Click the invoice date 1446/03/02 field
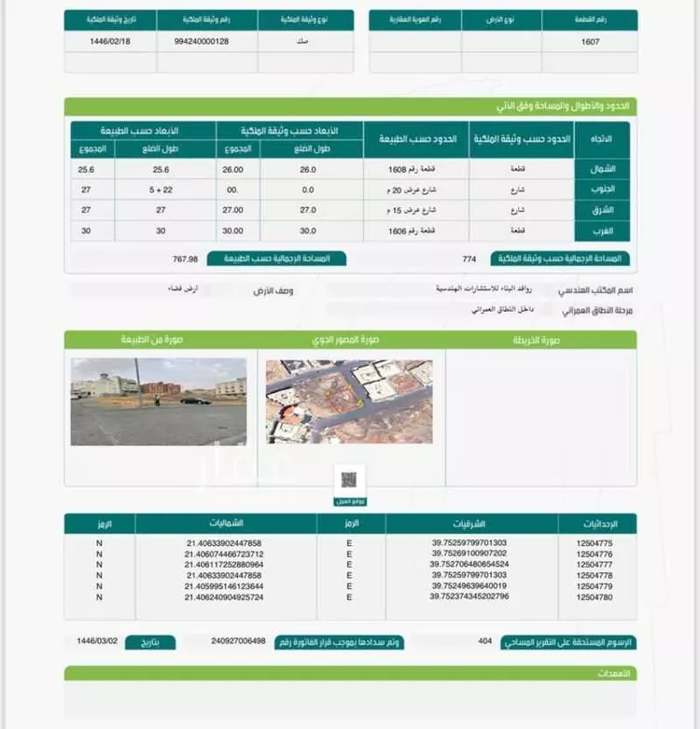The image size is (700, 729). [99, 642]
